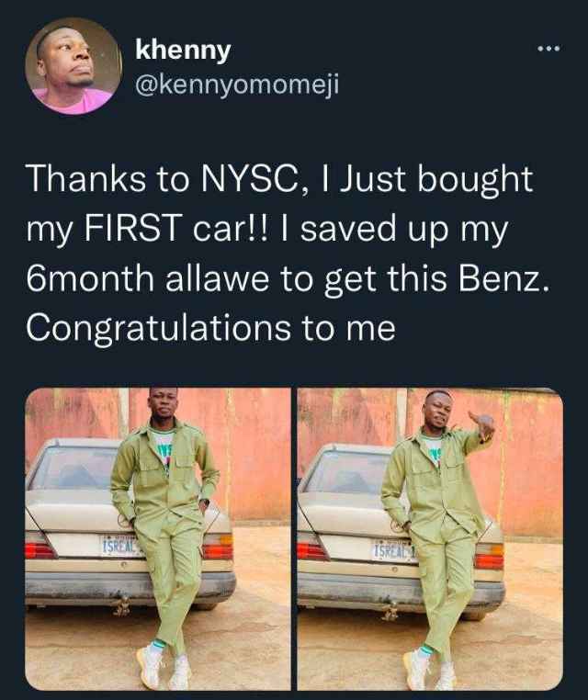Screen dimensions: 588x700
Task: Select the 'Congratulations to me' text line
Action: (210, 328)
